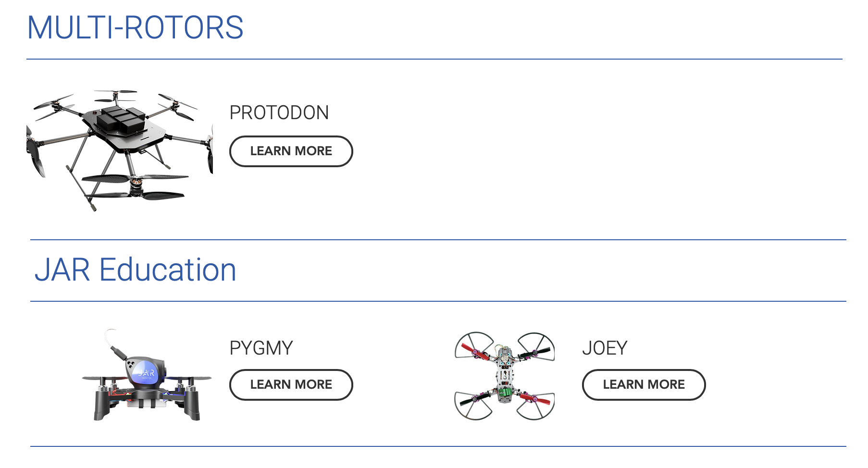This screenshot has width=868, height=468.
Task: Click the MULTI-ROTORS section heading
Action: point(135,28)
